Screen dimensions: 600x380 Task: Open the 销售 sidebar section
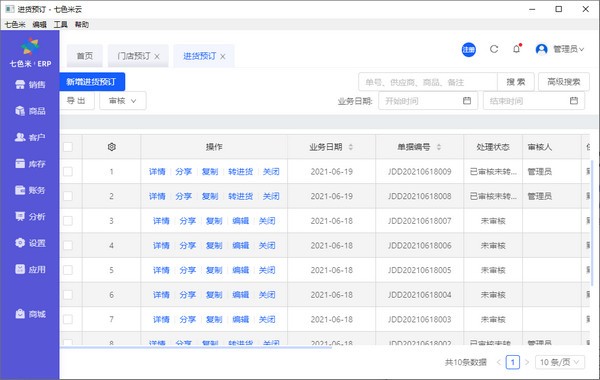(x=30, y=85)
